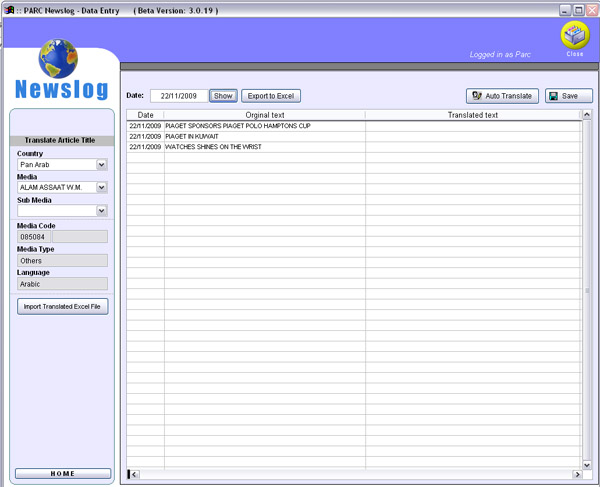
Task: Click the vertical scrollbar down arrow
Action: pyautogui.click(x=587, y=465)
